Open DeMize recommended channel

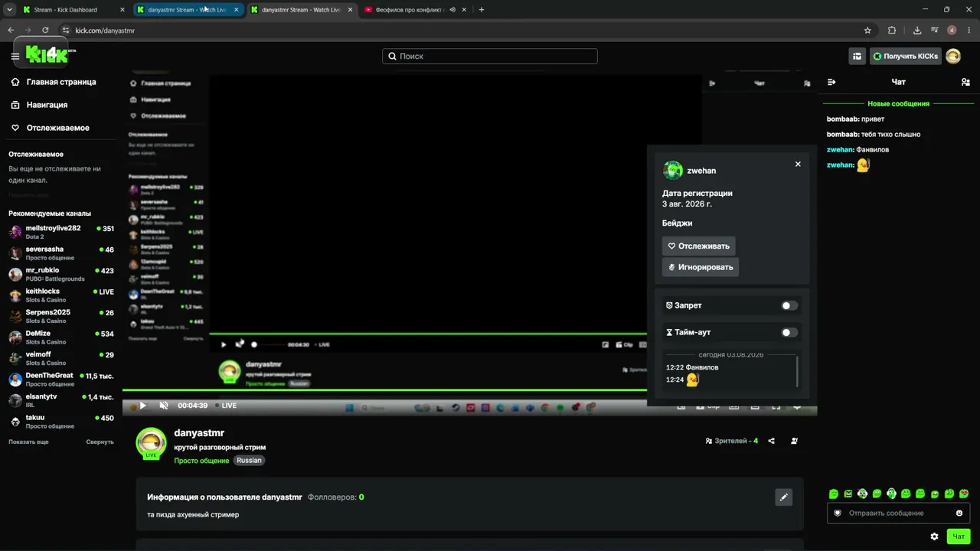[x=61, y=337]
